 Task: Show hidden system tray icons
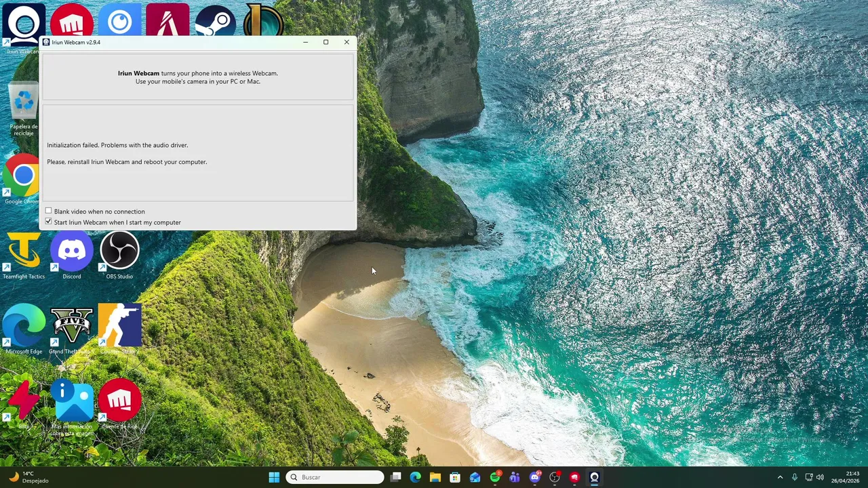click(x=780, y=477)
